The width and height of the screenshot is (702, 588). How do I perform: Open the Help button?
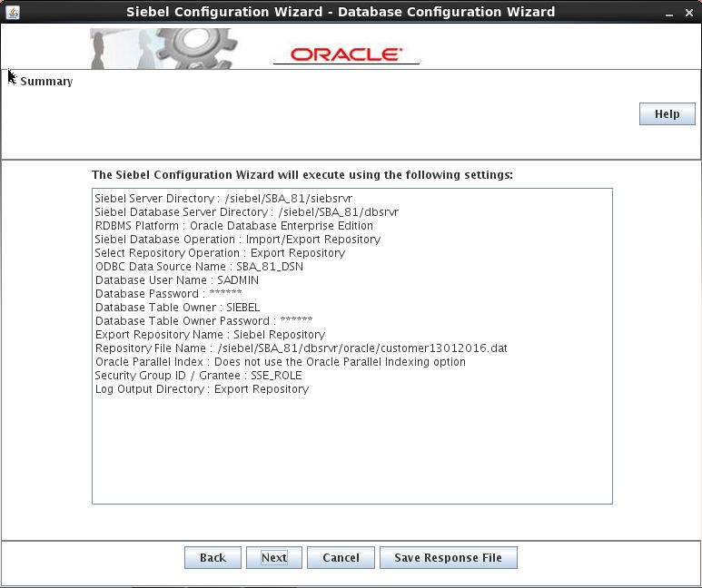(667, 114)
